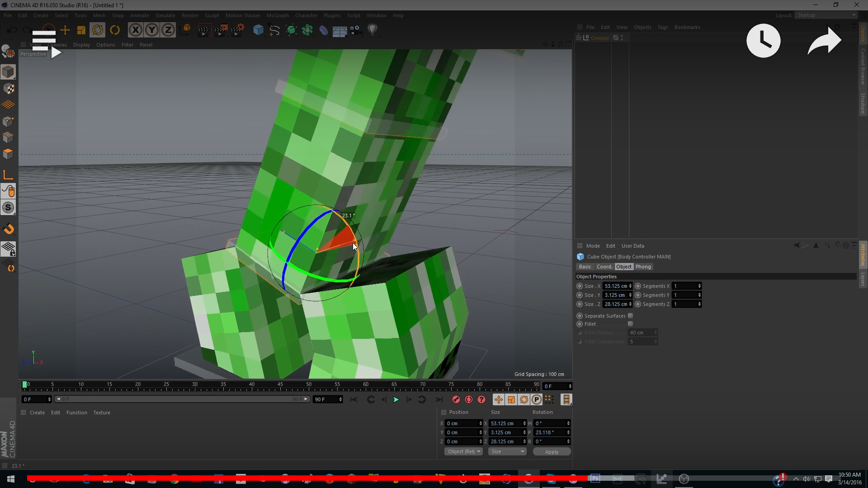
Task: Click the timeline preview range bar
Action: point(182,399)
